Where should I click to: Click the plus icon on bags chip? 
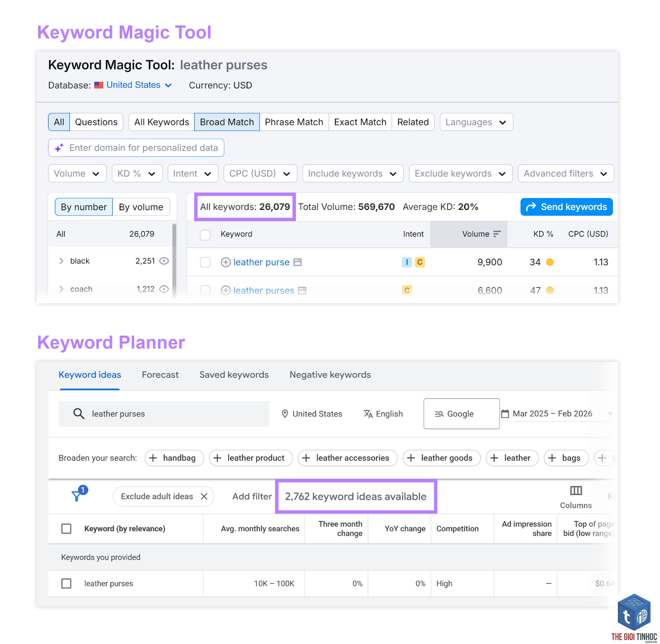(552, 458)
